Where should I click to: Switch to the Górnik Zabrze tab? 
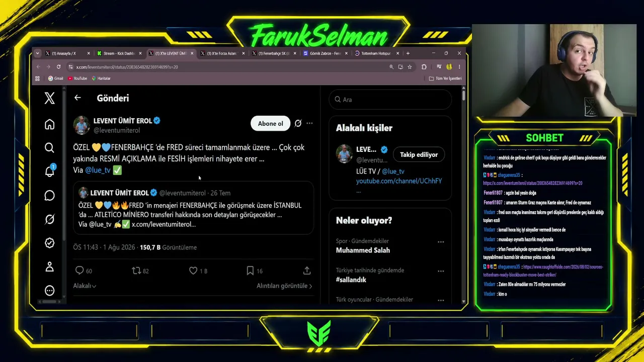pyautogui.click(x=325, y=53)
